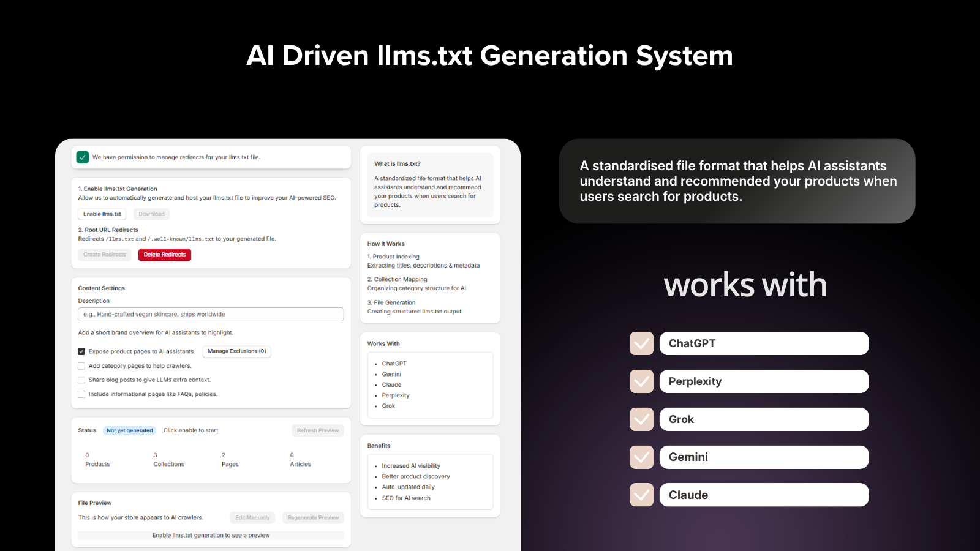Screen dimensions: 980x551
Task: Click the 'Content Settings' heading
Action: pos(102,288)
